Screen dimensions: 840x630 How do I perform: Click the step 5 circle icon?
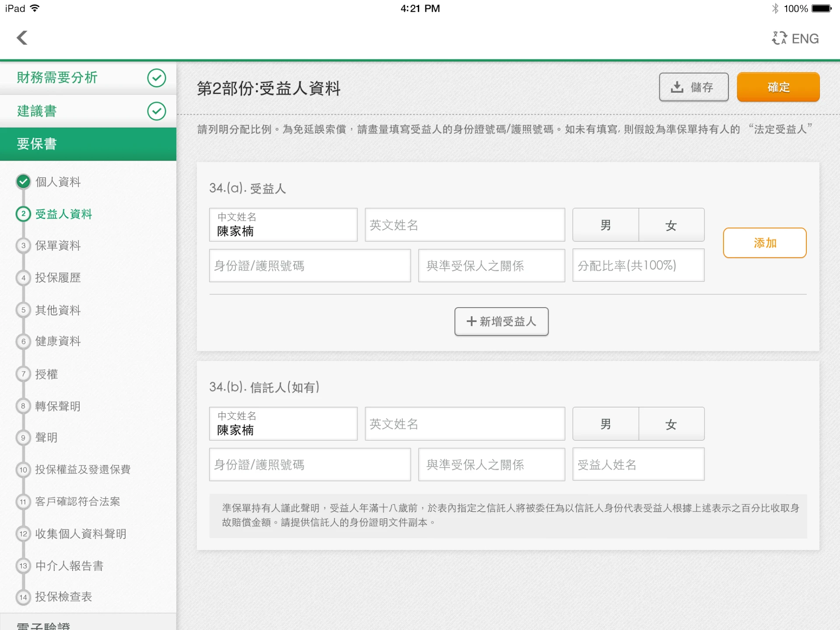23,310
